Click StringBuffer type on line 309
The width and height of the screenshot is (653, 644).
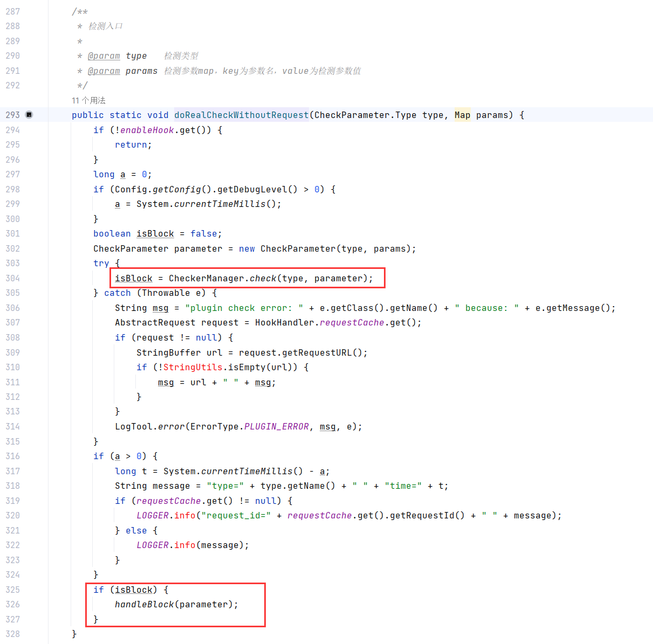click(169, 352)
